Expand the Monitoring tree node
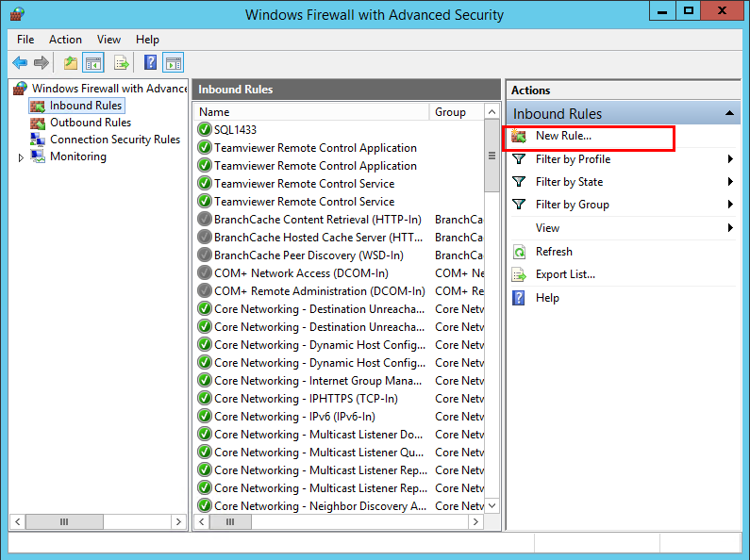This screenshot has height=560, width=750. (21, 157)
